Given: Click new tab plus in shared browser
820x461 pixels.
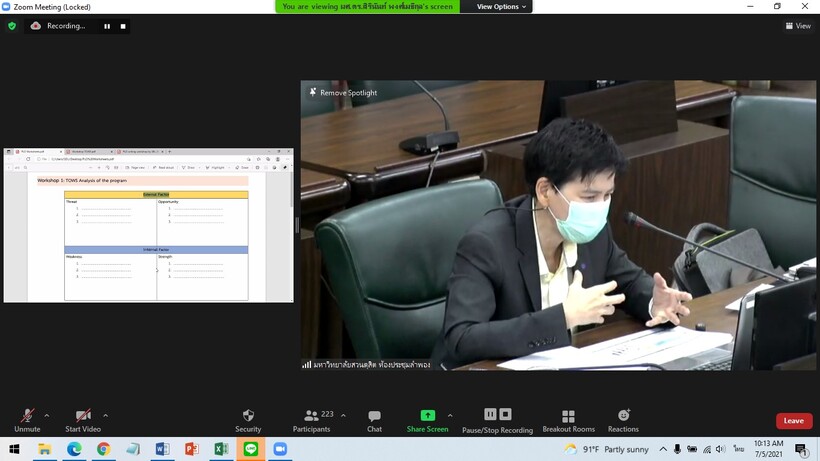Looking at the screenshot, I should click(169, 152).
